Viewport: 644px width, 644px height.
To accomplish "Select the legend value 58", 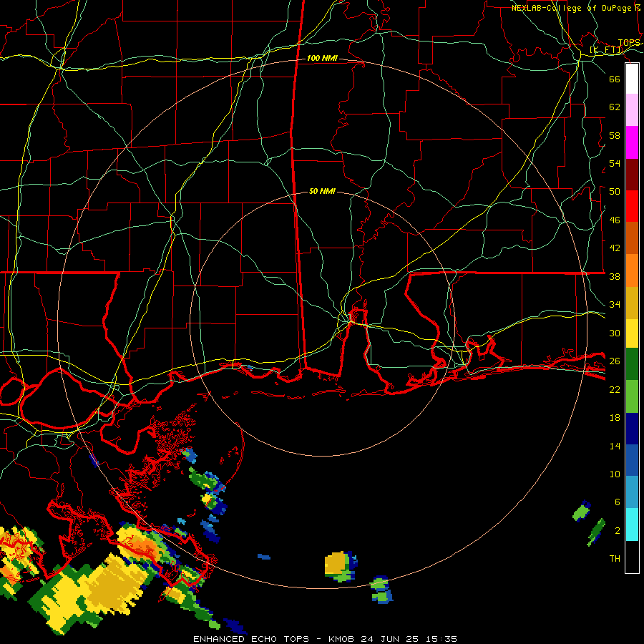I will (615, 135).
